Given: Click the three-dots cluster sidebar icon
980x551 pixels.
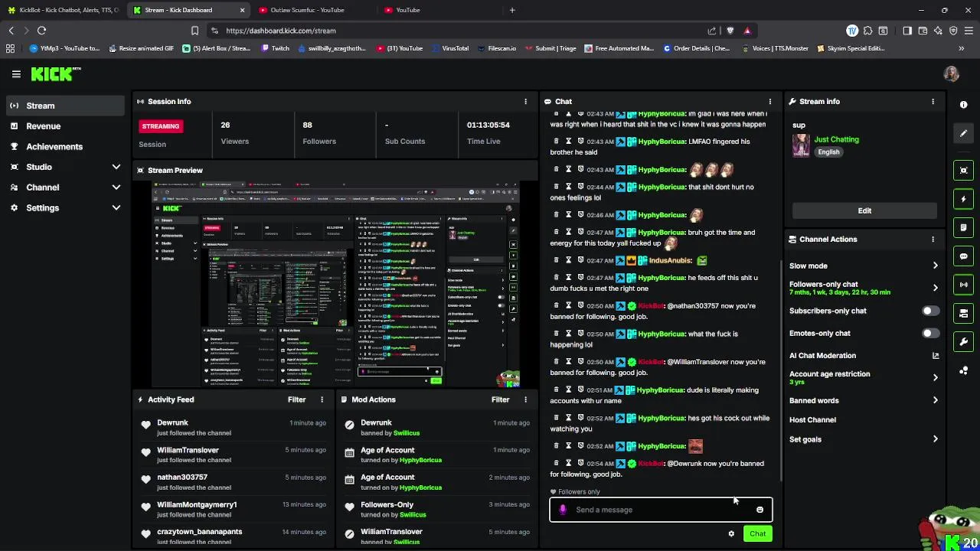Looking at the screenshot, I should (x=964, y=370).
